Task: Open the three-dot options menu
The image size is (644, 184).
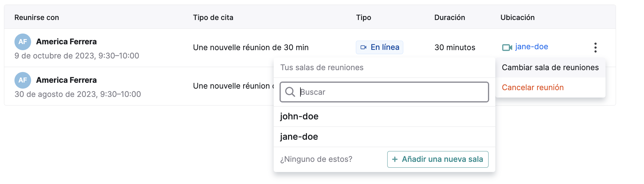Action: pyautogui.click(x=595, y=47)
